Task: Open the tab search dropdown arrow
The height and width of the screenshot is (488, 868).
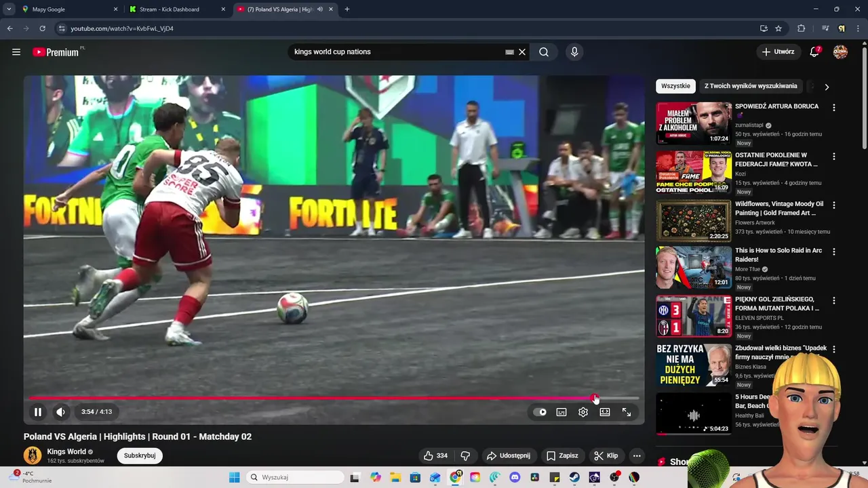Action: click(x=8, y=9)
